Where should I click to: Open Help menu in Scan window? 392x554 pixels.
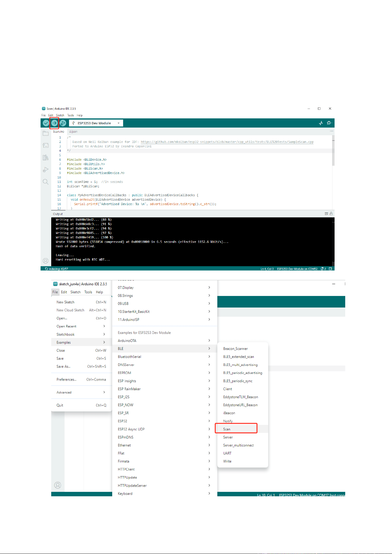coord(80,115)
